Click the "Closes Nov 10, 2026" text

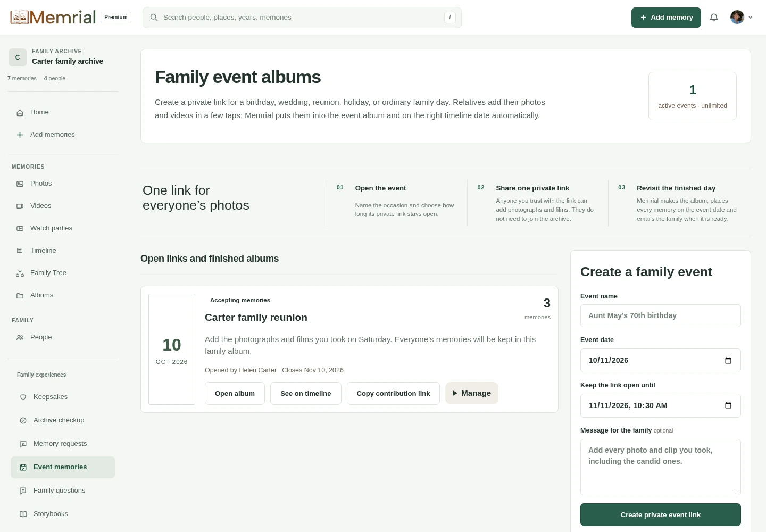click(x=313, y=370)
